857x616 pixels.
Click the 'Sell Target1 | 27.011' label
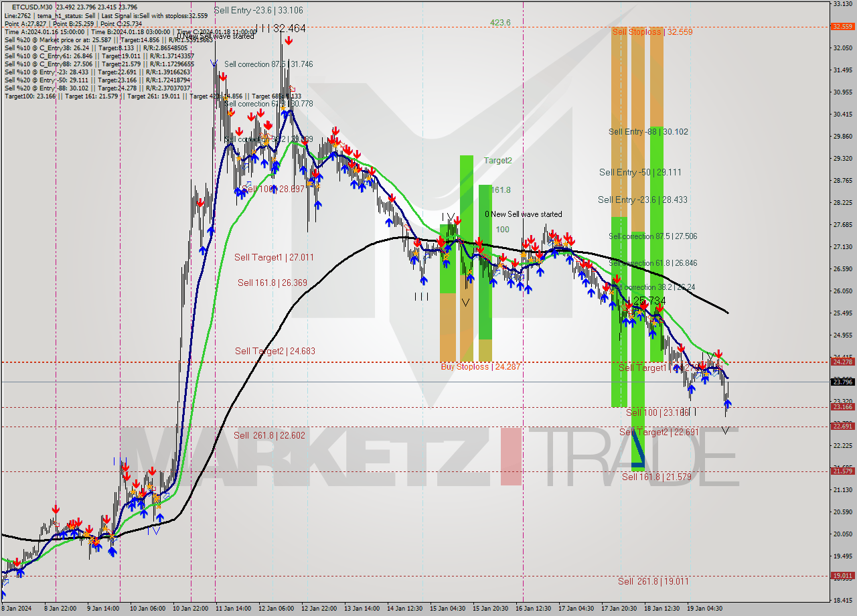click(274, 257)
